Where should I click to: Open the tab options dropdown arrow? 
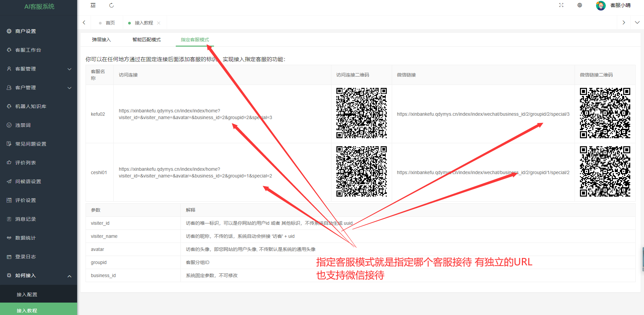point(637,23)
